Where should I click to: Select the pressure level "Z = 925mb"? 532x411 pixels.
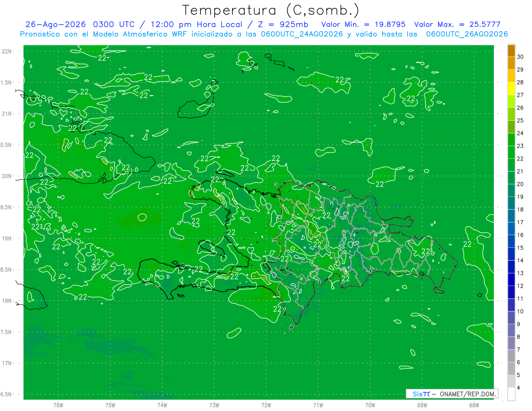(283, 24)
